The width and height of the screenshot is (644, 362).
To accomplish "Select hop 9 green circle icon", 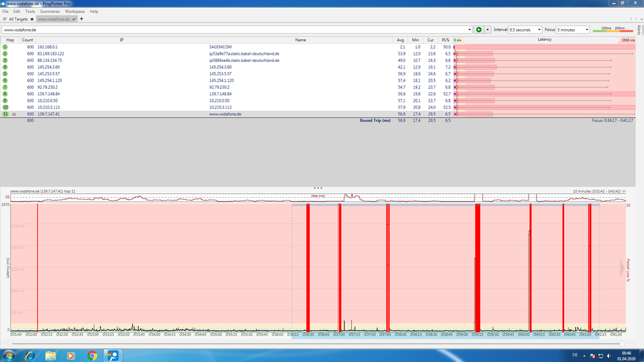I will pos(5,100).
